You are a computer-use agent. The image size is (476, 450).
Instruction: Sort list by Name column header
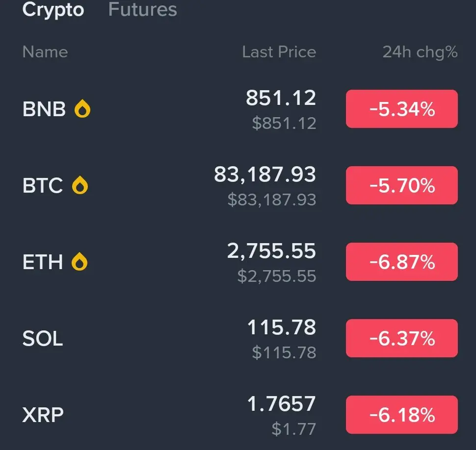pyautogui.click(x=45, y=52)
